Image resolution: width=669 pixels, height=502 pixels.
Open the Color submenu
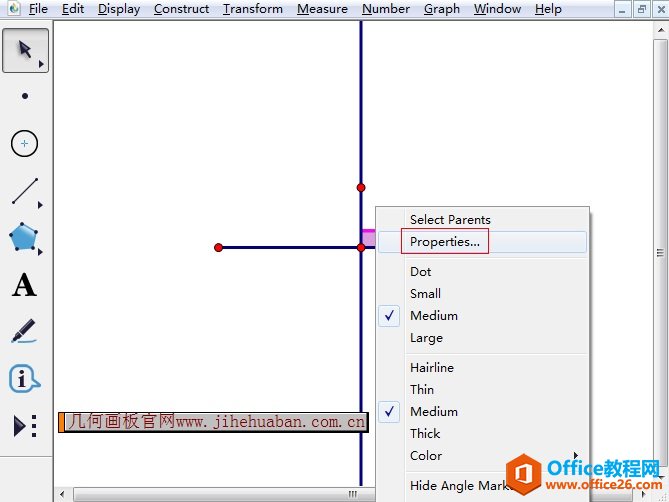[x=483, y=456]
